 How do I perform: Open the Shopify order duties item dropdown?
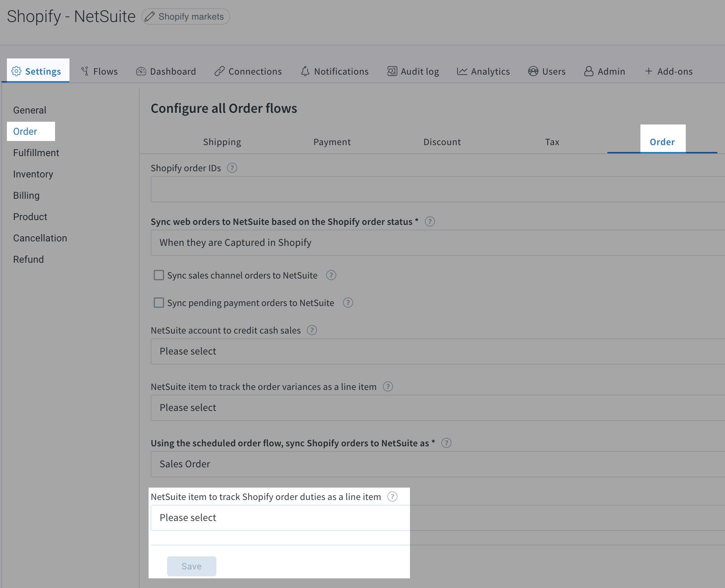(x=437, y=518)
